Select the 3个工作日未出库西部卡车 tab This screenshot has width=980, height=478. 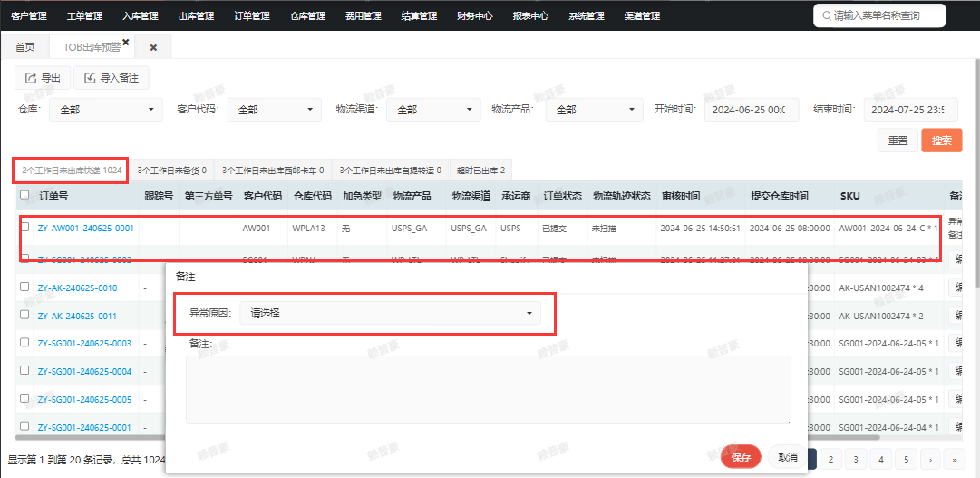(273, 171)
